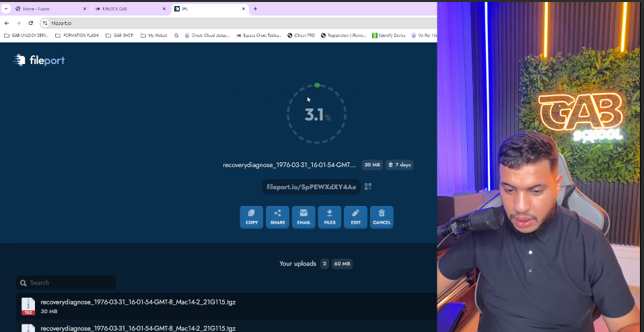Image resolution: width=644 pixels, height=332 pixels.
Task: Close the UNLOCK GAB tab
Action: tap(164, 9)
